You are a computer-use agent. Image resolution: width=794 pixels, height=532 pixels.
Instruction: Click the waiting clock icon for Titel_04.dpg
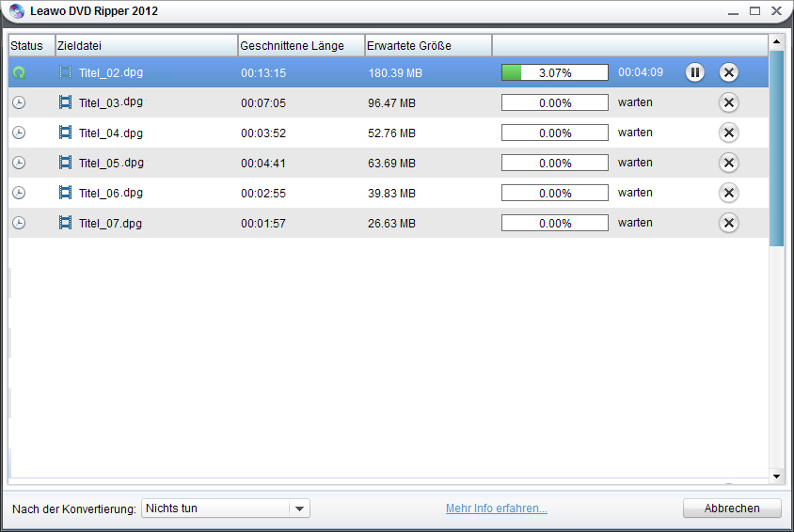click(x=19, y=133)
